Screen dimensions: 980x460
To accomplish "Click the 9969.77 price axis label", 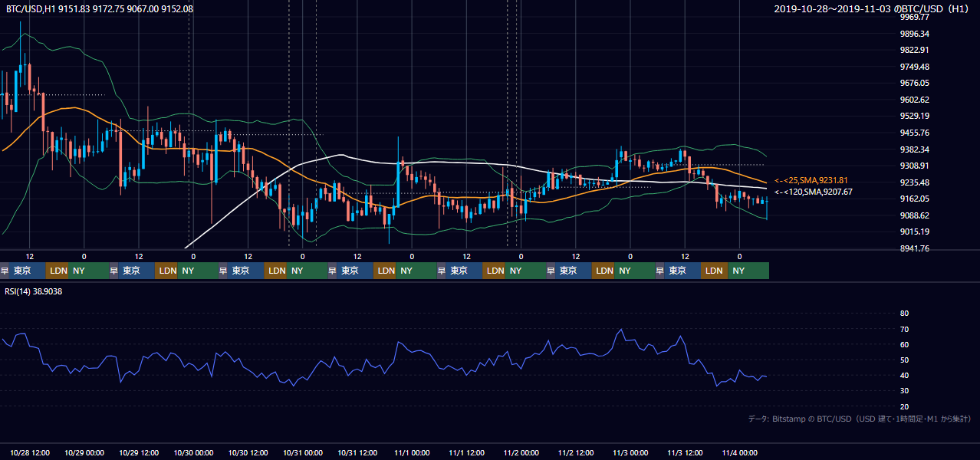I will point(915,17).
